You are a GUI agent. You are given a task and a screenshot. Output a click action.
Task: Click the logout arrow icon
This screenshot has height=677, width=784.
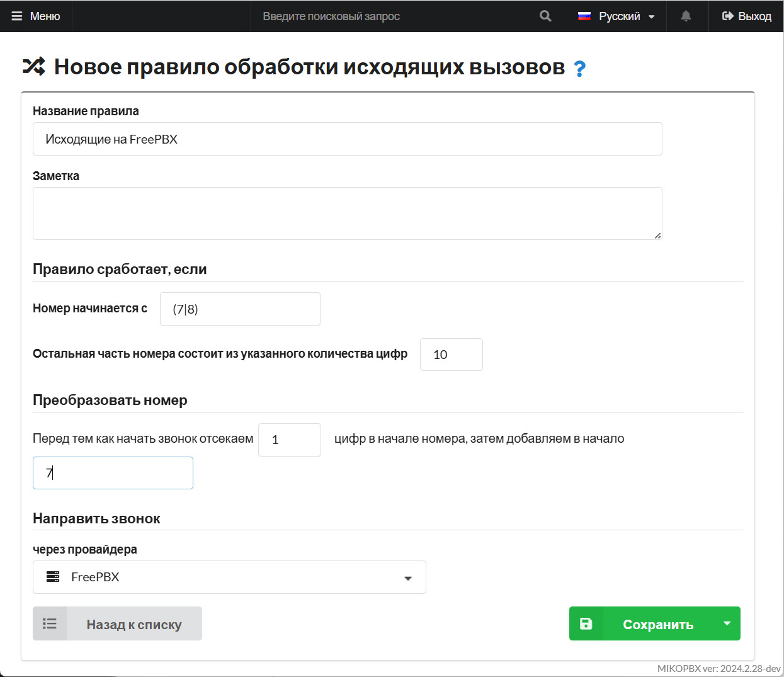click(x=727, y=16)
